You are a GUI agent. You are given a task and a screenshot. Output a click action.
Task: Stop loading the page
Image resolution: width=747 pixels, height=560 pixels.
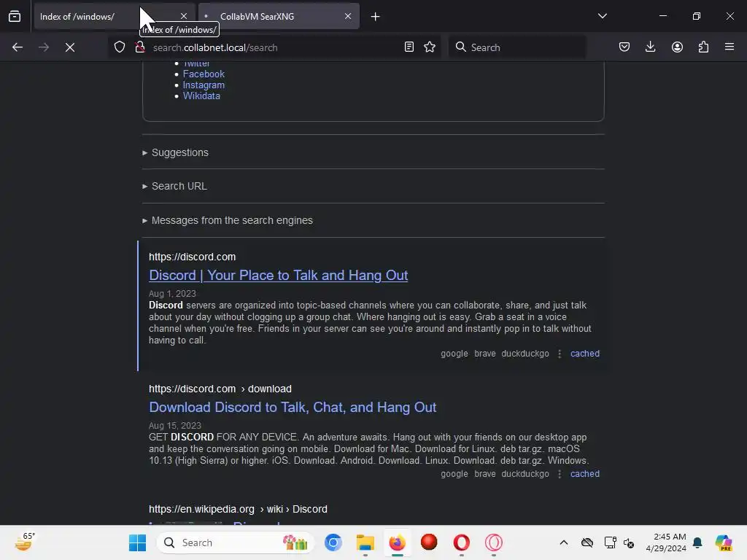(x=70, y=47)
